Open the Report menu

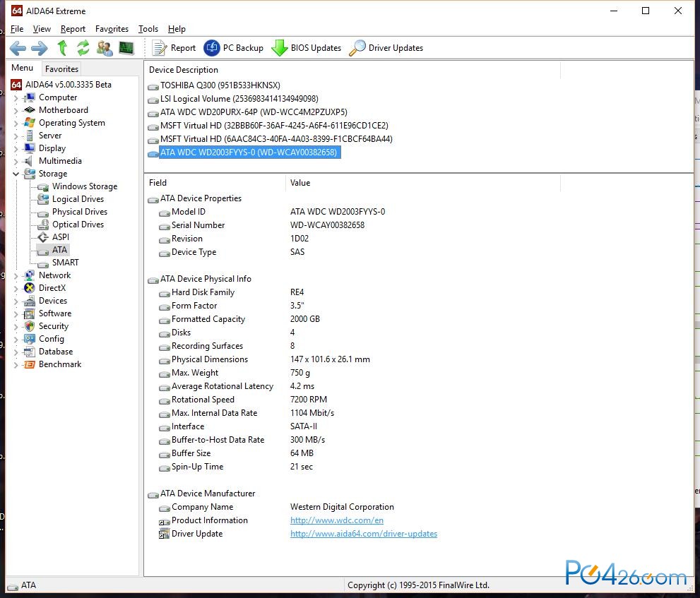tap(73, 29)
